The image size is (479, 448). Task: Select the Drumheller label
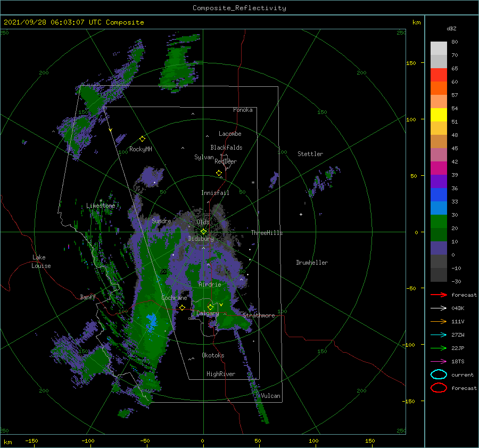point(312,263)
